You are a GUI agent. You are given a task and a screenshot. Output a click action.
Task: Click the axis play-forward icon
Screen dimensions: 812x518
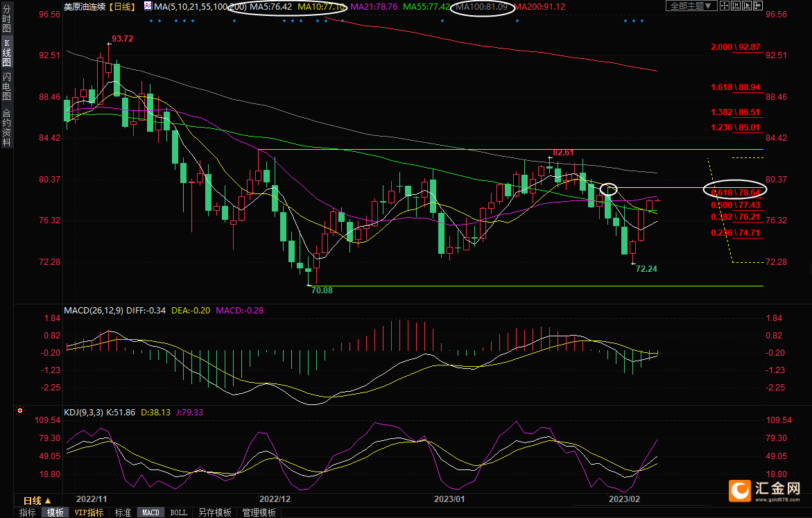(x=747, y=6)
